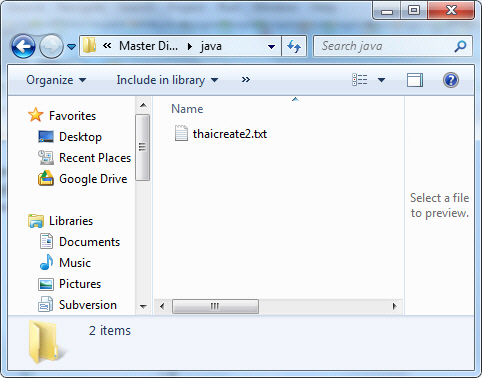The image size is (482, 378).
Task: Click the Libraries folder icon
Action: coord(36,221)
